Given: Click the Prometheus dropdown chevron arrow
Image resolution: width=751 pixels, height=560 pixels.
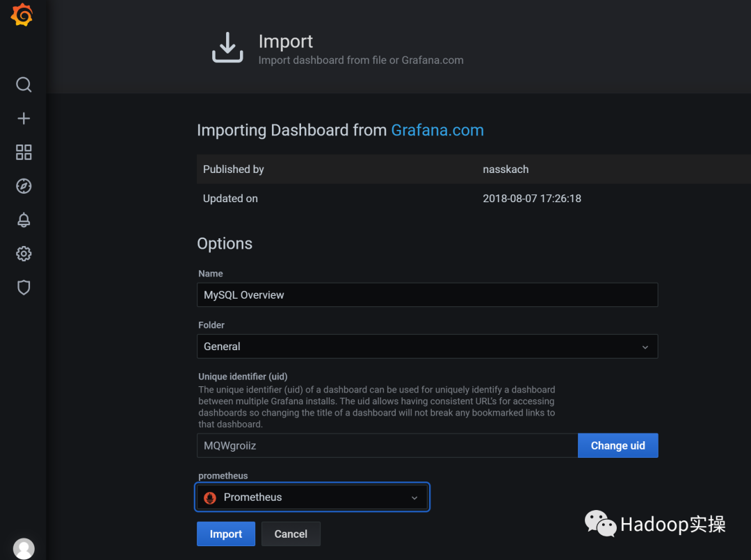Looking at the screenshot, I should click(x=414, y=497).
